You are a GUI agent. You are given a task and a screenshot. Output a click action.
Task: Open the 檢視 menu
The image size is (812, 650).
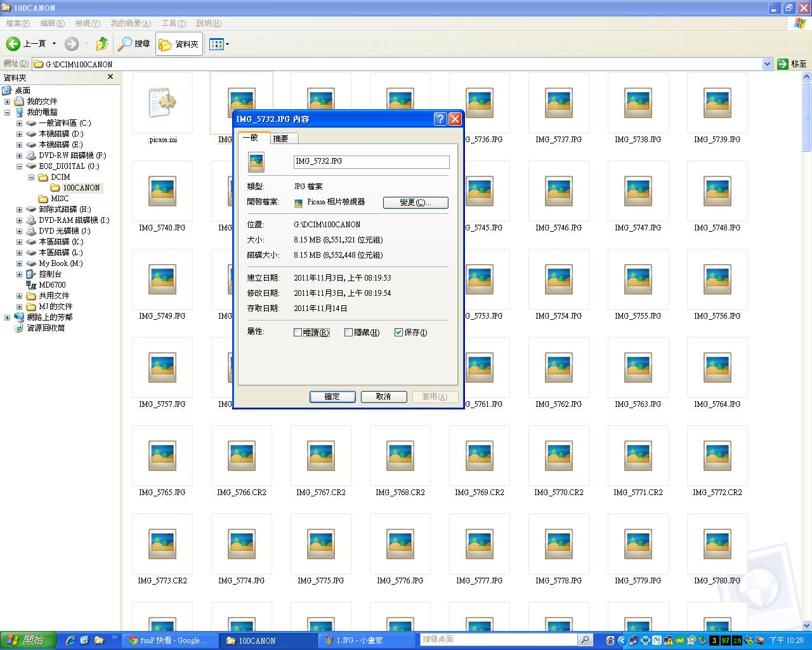(x=88, y=23)
